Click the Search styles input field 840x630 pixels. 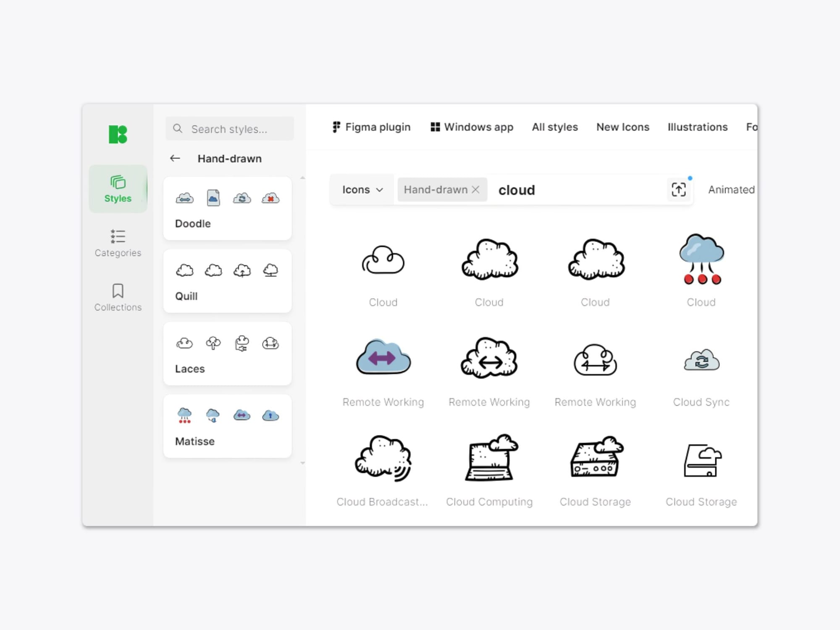[235, 129]
